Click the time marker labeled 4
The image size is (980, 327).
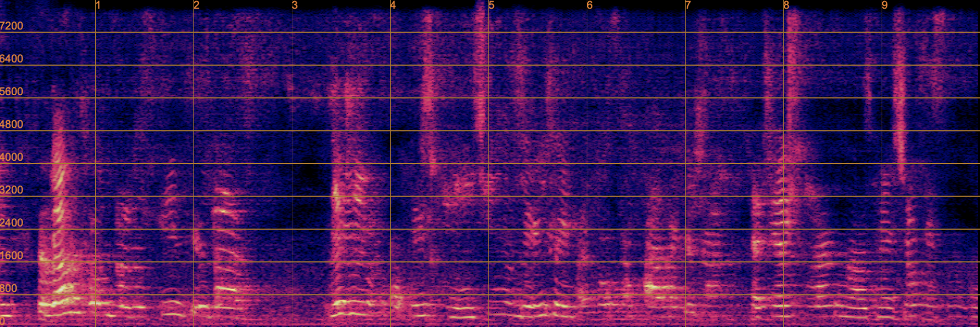click(393, 5)
